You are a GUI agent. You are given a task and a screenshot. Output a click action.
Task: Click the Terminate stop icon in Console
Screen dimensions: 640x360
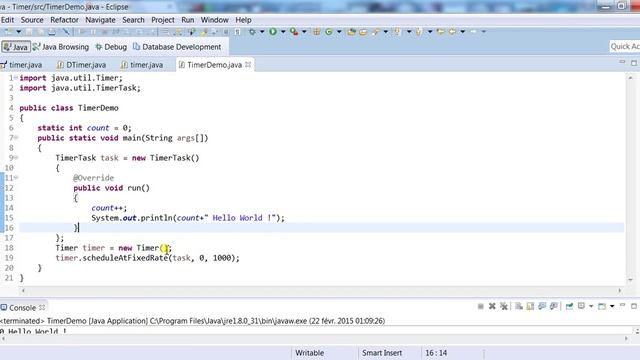[480, 306]
